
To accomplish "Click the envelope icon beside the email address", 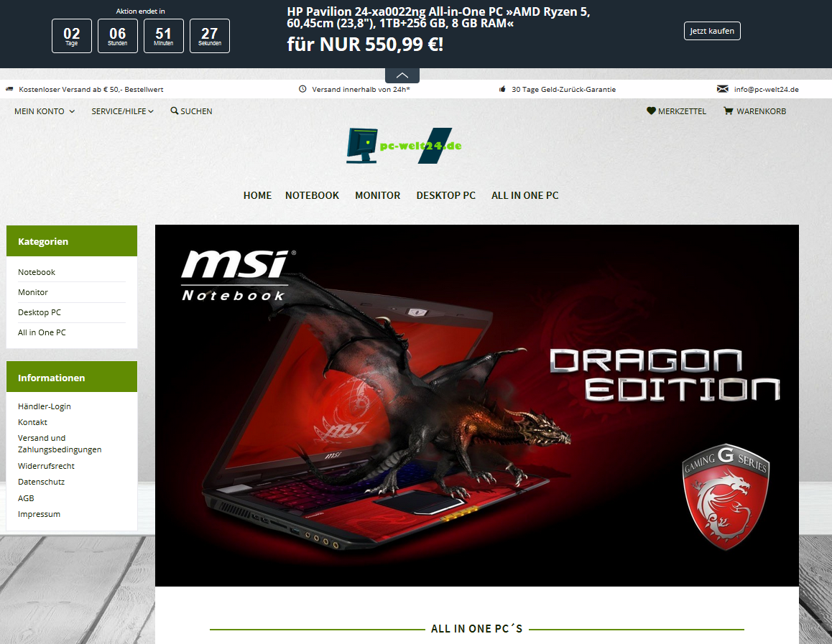I will (723, 89).
